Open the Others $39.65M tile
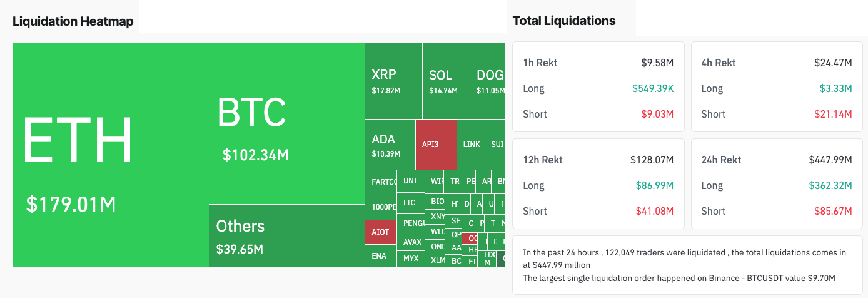This screenshot has width=868, height=298. [x=286, y=236]
